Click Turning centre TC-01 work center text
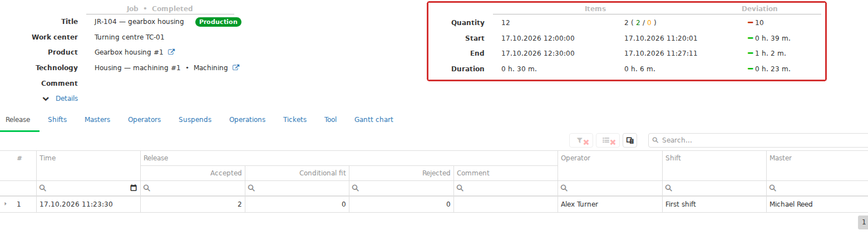The height and width of the screenshot is (235, 868). [130, 37]
